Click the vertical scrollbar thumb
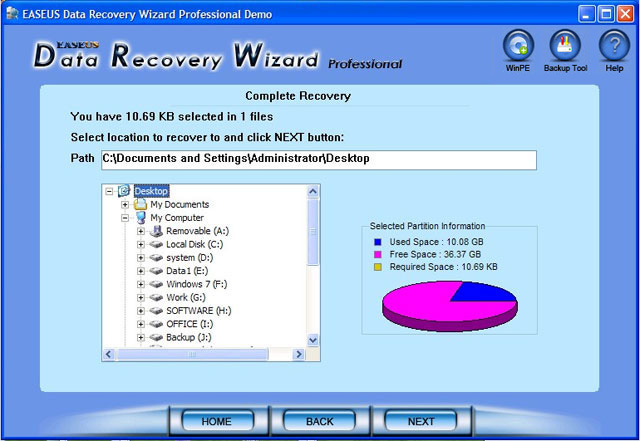 (313, 232)
